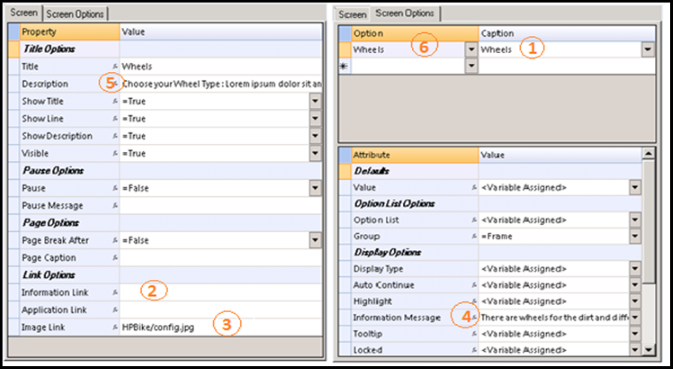Click the formula icon beside Page Break After
Viewport: 673px width, 369px height.
coord(115,240)
